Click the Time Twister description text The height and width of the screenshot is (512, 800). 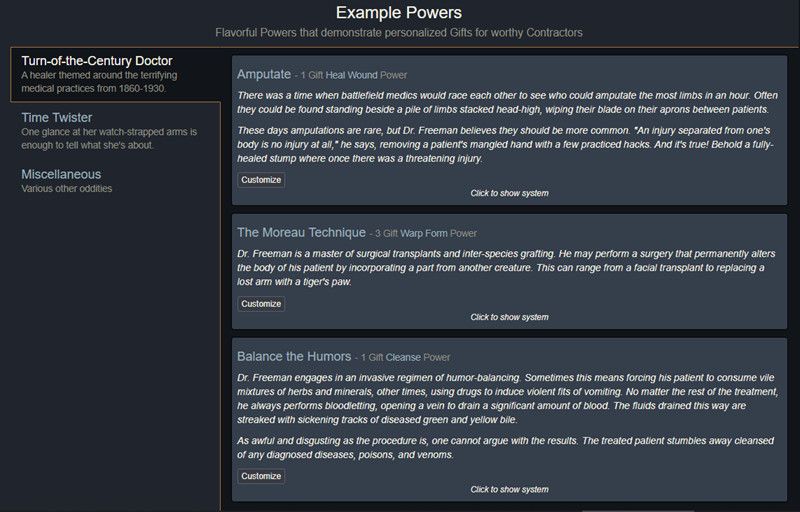pos(109,139)
